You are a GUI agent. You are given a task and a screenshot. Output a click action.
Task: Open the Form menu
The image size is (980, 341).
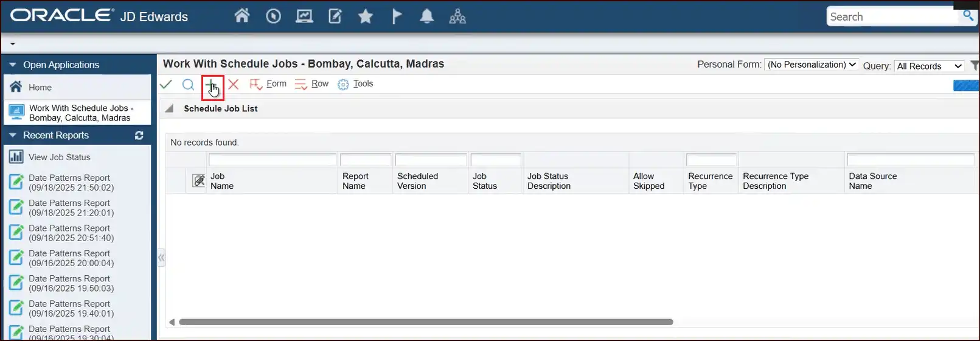[x=269, y=84]
